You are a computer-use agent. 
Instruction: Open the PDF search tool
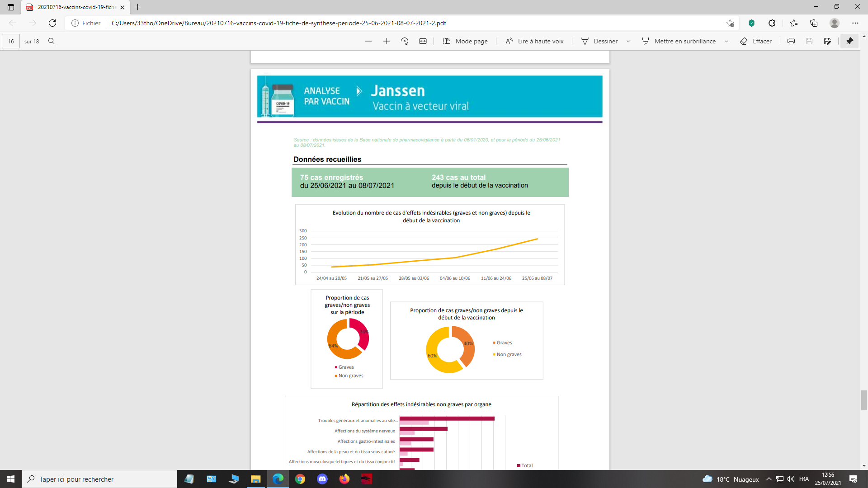click(x=52, y=41)
